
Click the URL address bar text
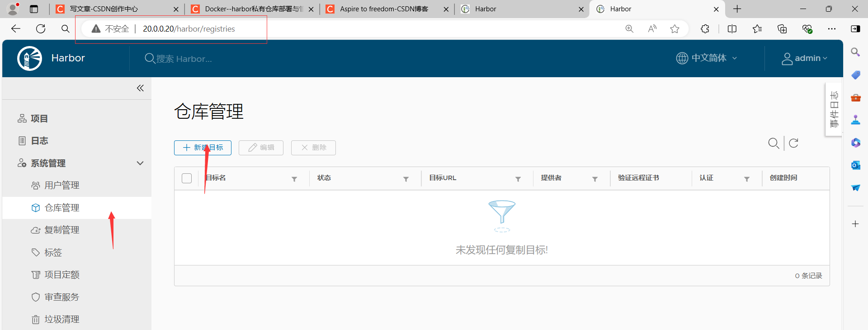189,29
